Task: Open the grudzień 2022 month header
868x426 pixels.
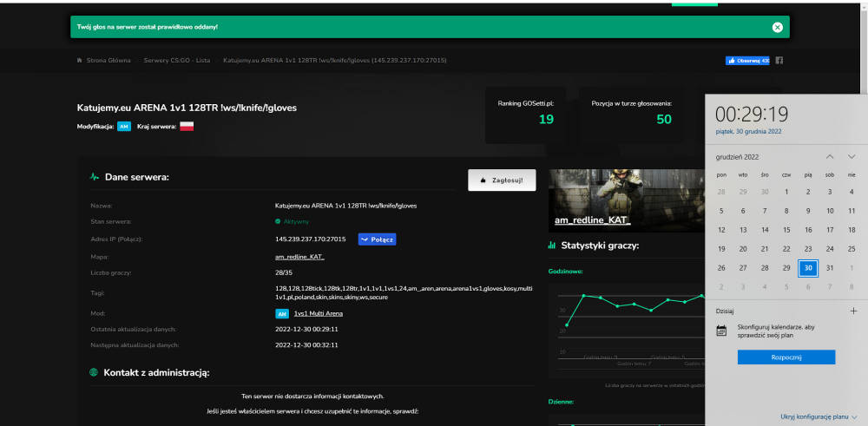Action: 737,157
